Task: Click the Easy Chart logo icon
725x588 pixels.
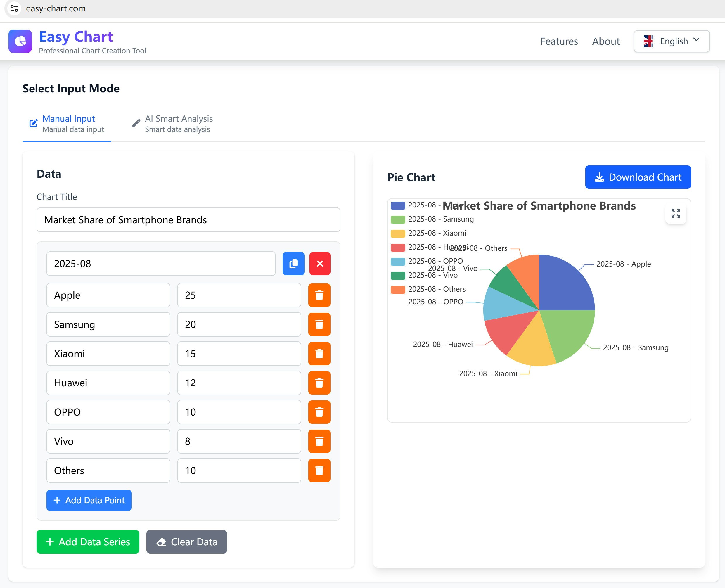Action: click(20, 41)
